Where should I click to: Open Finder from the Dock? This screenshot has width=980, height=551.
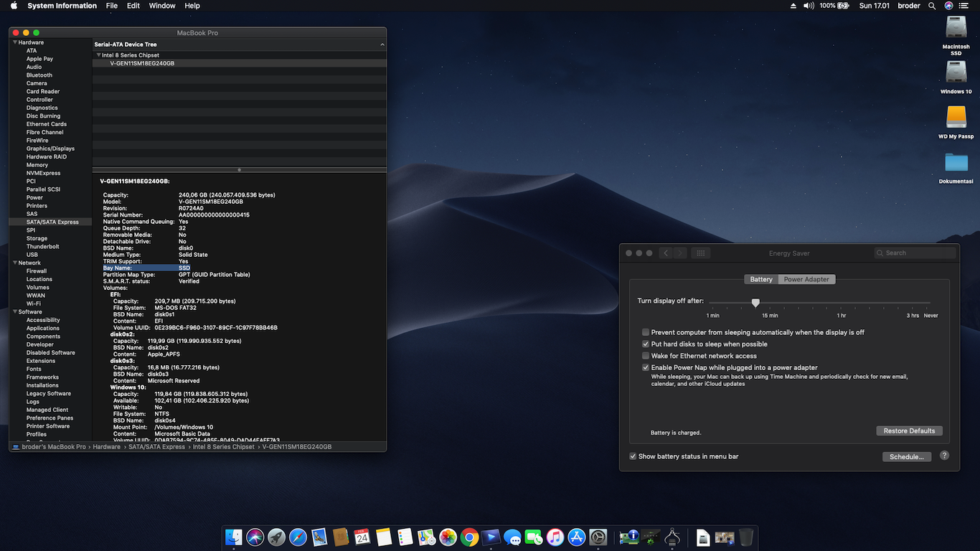coord(234,537)
